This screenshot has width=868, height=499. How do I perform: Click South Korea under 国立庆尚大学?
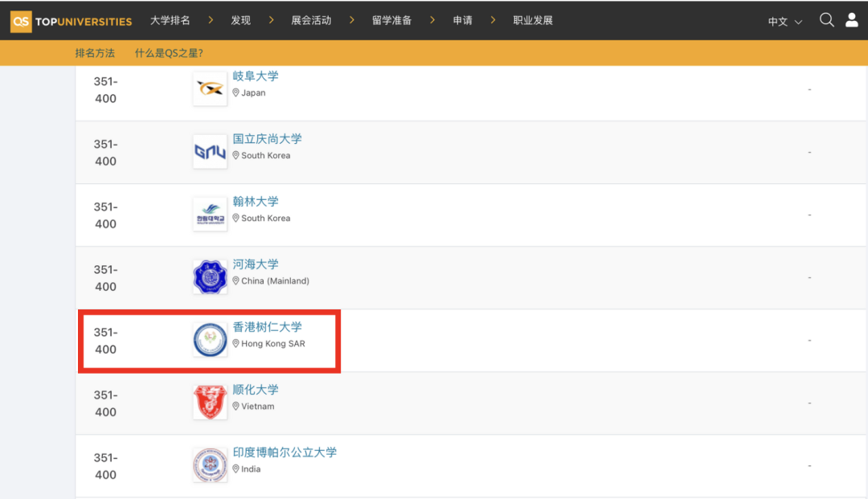[x=266, y=155]
